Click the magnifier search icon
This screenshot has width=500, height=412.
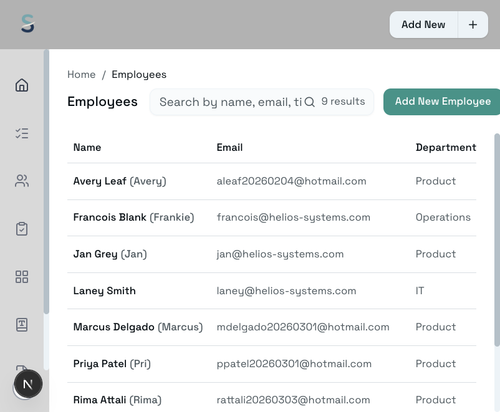tap(310, 102)
